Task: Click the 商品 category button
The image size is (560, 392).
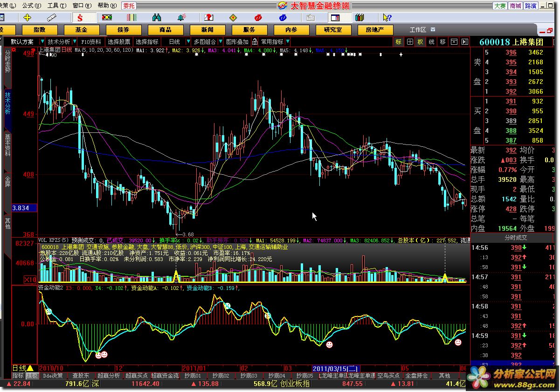Action: coord(166,29)
